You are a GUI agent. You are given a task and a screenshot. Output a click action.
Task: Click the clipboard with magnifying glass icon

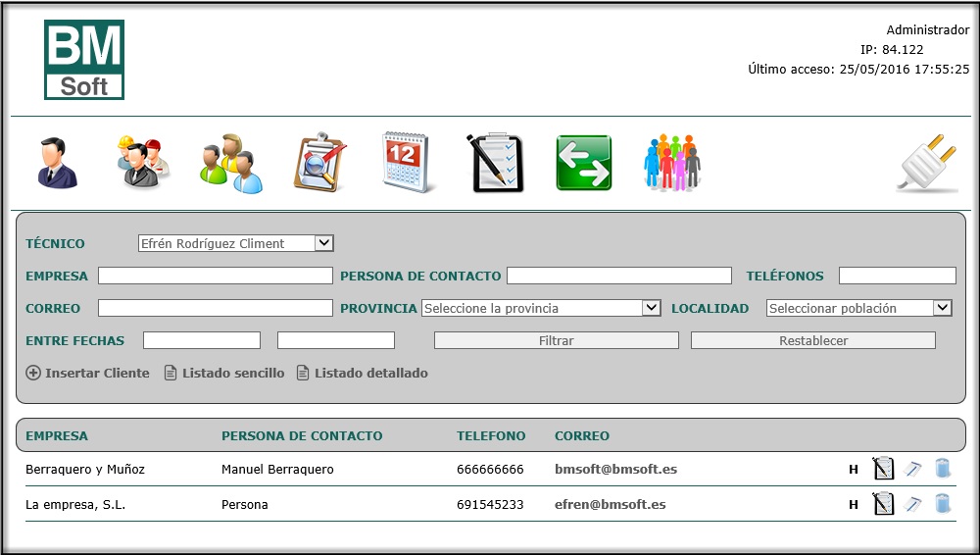[320, 163]
